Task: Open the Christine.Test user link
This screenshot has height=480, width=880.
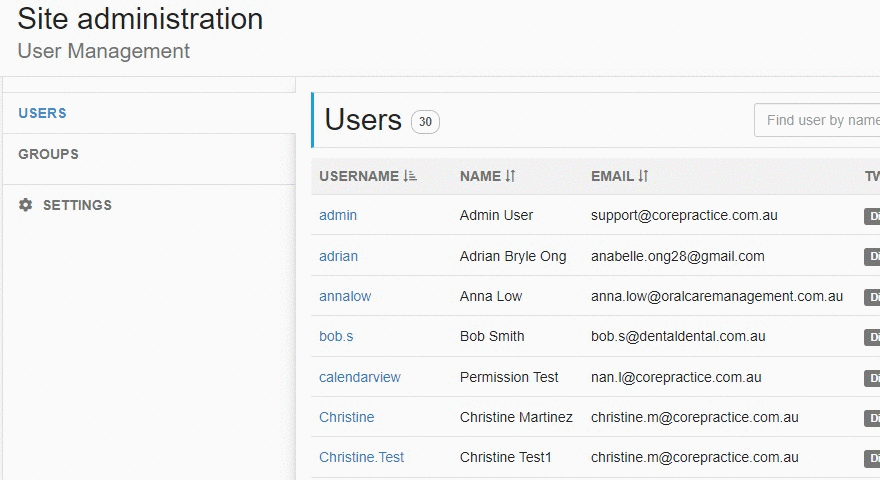Action: (x=361, y=457)
